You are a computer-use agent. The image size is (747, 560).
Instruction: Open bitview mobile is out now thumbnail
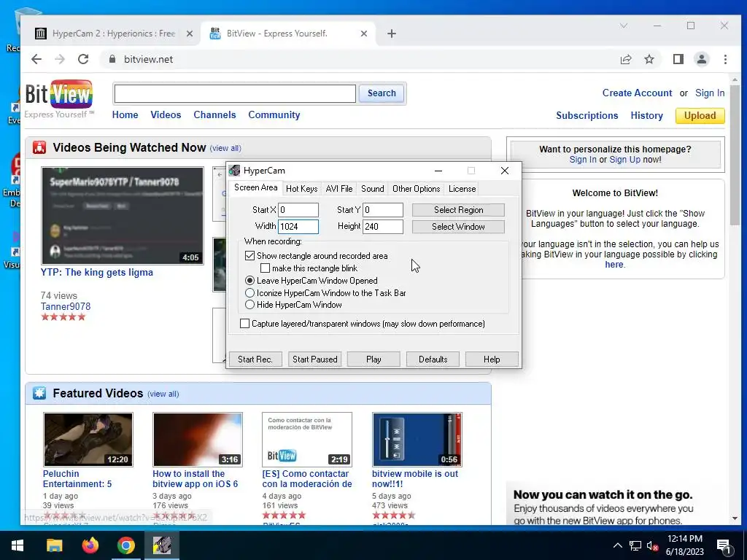point(417,440)
